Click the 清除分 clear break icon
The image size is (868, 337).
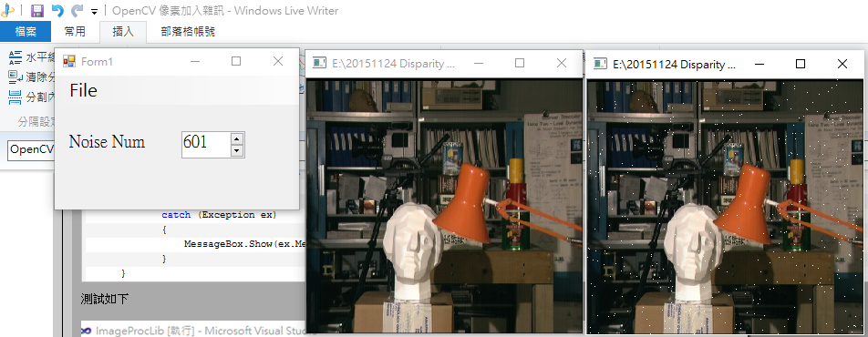pyautogui.click(x=15, y=77)
